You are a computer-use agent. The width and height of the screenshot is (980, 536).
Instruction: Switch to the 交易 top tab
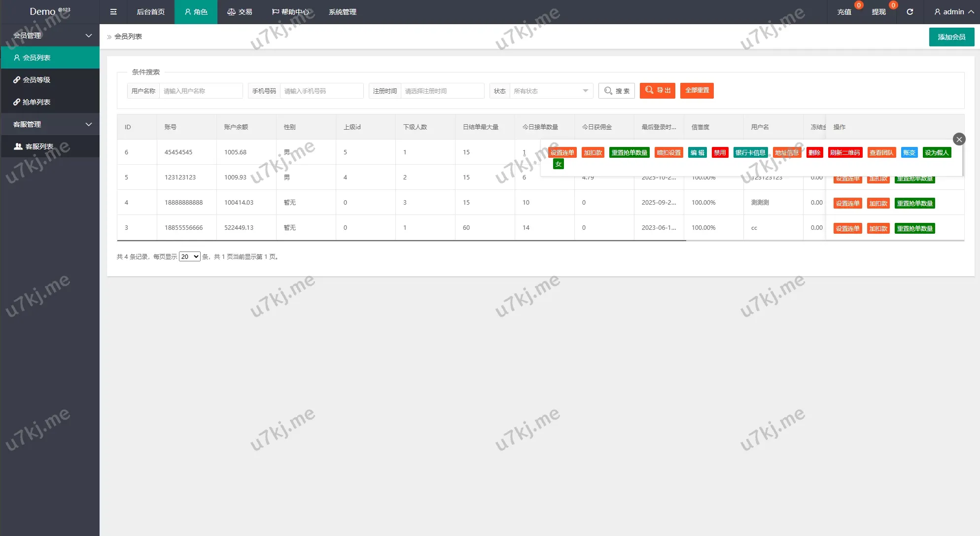click(x=240, y=12)
